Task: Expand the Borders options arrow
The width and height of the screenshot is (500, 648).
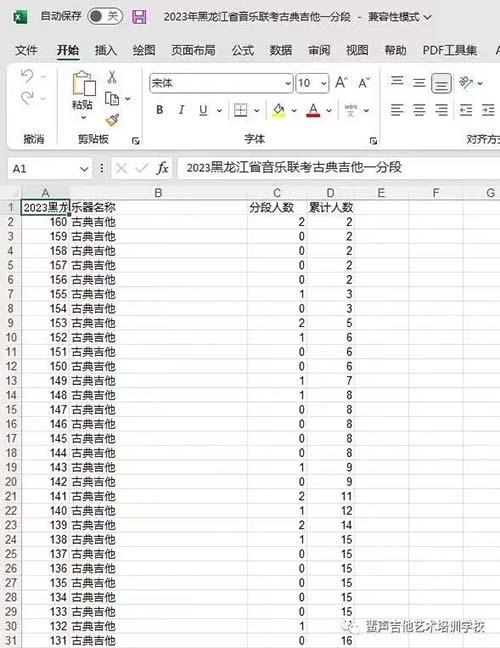Action: [x=257, y=110]
